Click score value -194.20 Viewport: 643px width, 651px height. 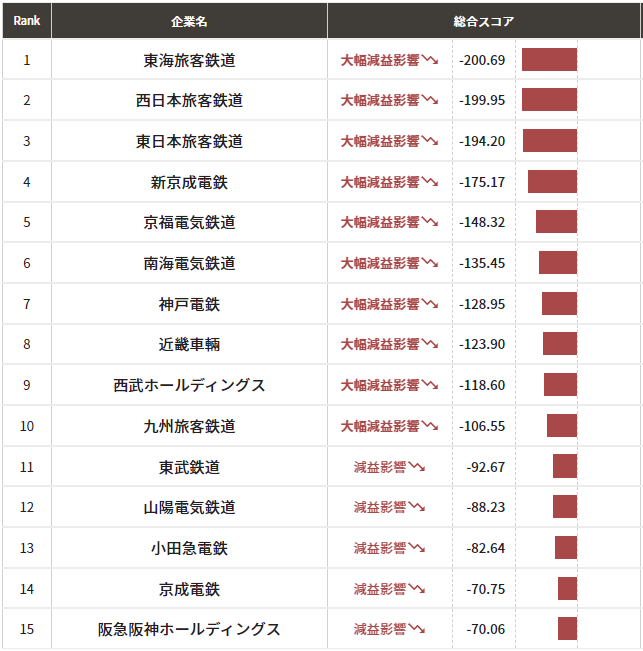pyautogui.click(x=482, y=141)
